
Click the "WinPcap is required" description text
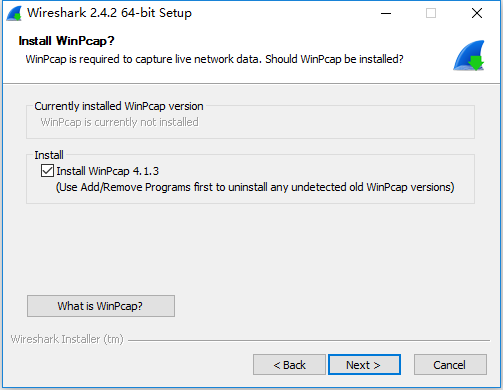pyautogui.click(x=214, y=59)
